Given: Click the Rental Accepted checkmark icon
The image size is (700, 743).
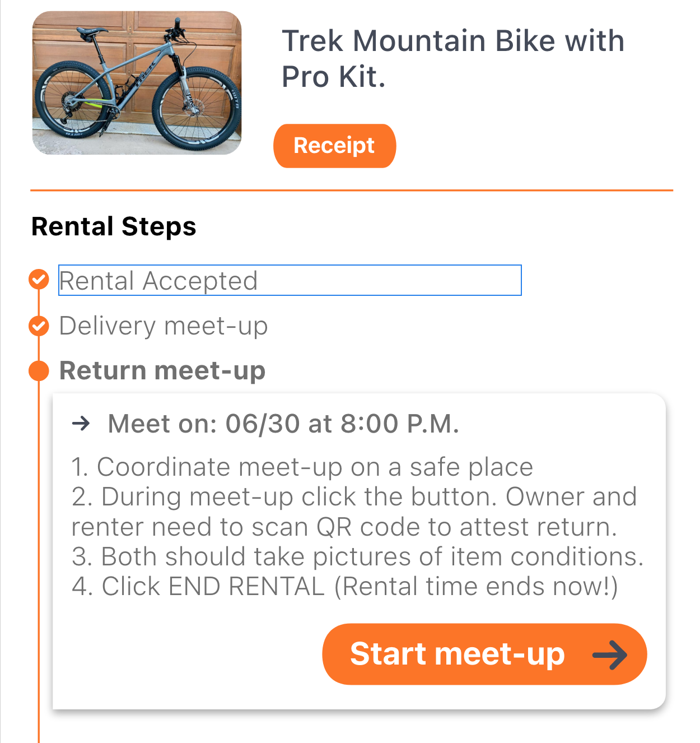Looking at the screenshot, I should pyautogui.click(x=39, y=279).
